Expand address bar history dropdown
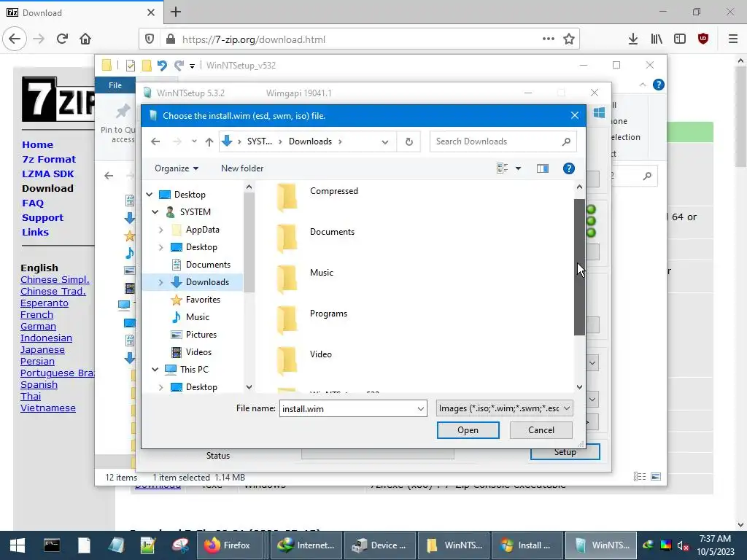This screenshot has width=747, height=560. click(x=385, y=141)
